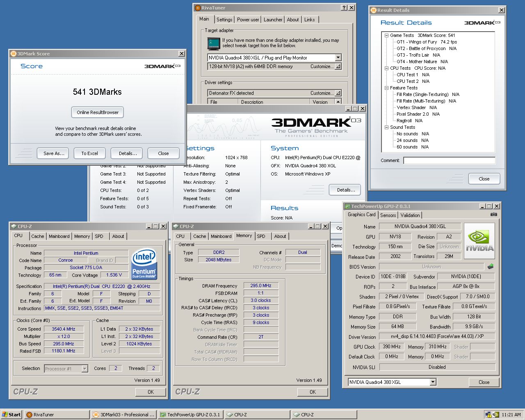Collapse the Feature Tests tree node
The height and width of the screenshot is (420, 525).
pos(386,88)
